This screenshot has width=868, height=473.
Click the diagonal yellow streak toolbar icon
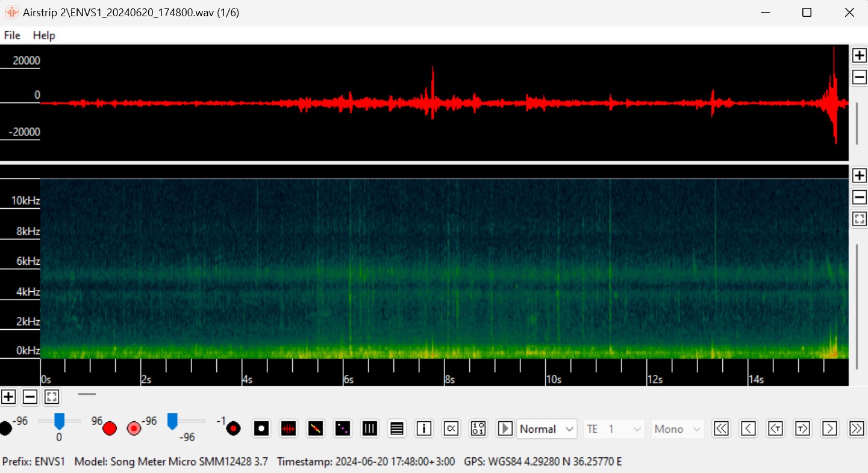point(316,428)
